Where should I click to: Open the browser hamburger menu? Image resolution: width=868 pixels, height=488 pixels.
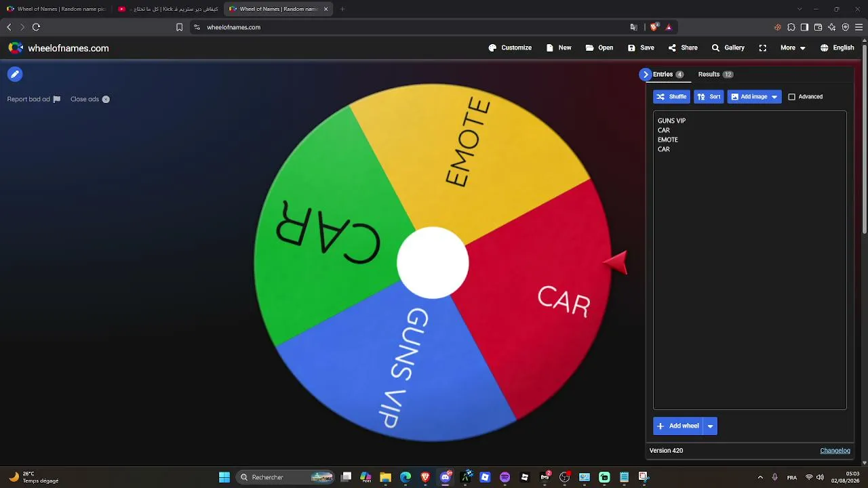pos(859,27)
